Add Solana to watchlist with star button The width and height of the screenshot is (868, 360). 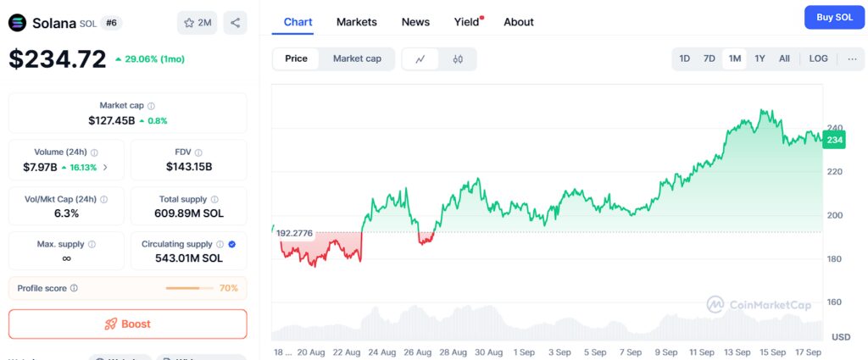[x=197, y=23]
